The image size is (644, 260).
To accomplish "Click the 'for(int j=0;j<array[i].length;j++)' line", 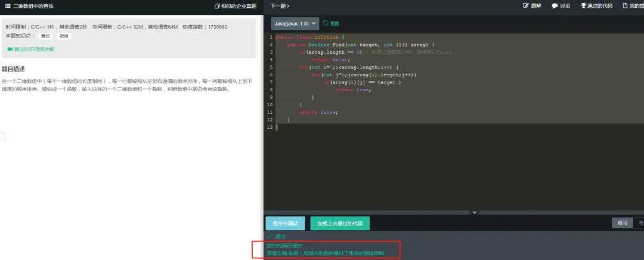I will 364,75.
